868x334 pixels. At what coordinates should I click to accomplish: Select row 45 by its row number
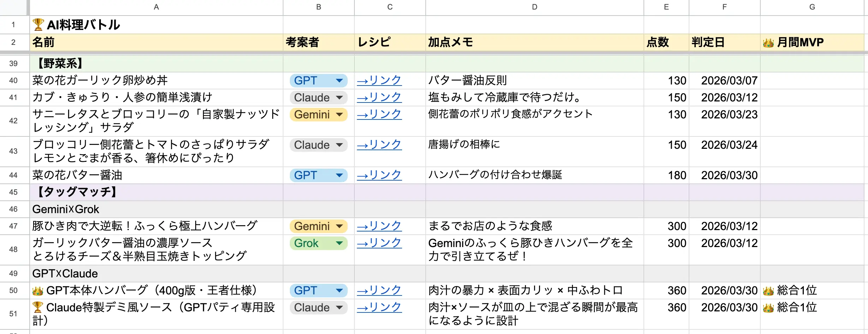pos(14,192)
